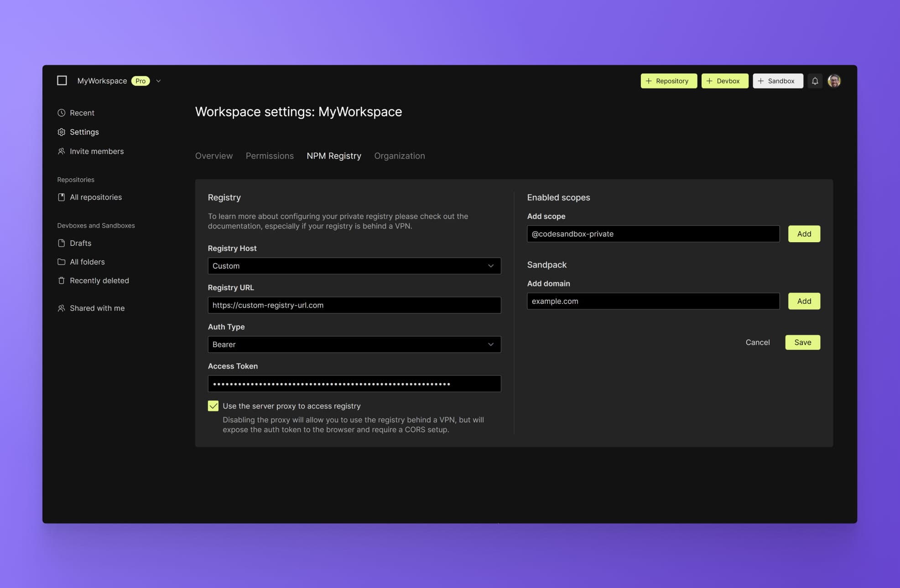Click the Add Sandpack domain button
The height and width of the screenshot is (588, 900).
click(x=804, y=301)
